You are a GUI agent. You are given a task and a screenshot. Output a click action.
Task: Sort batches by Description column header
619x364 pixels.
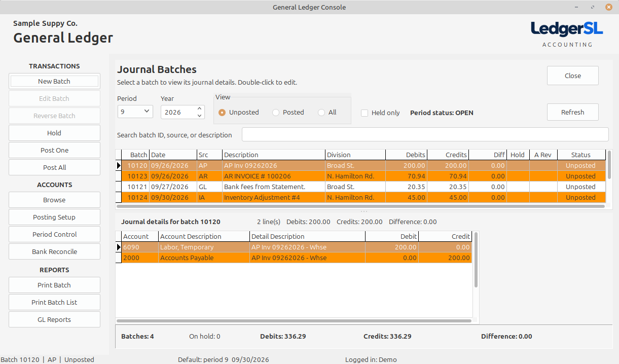[x=274, y=155]
